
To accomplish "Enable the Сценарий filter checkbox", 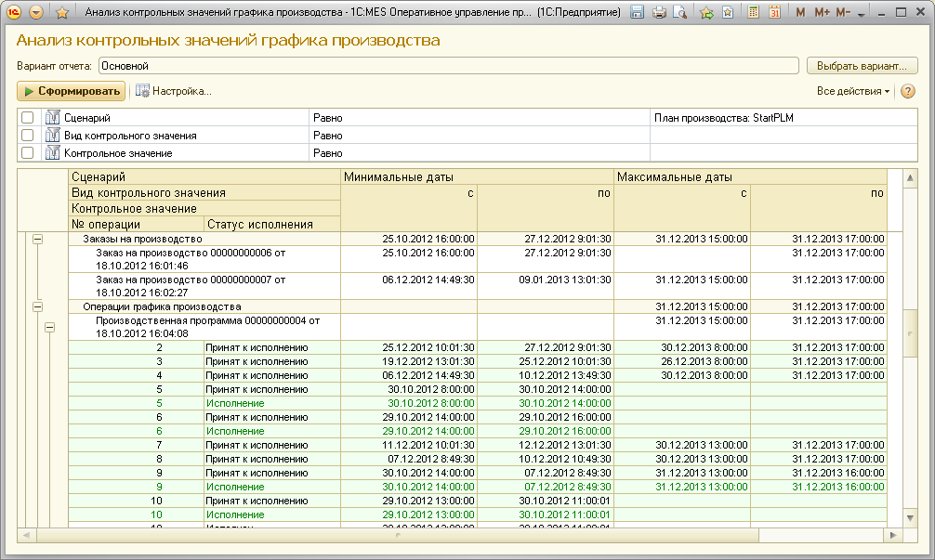I will [x=28, y=118].
